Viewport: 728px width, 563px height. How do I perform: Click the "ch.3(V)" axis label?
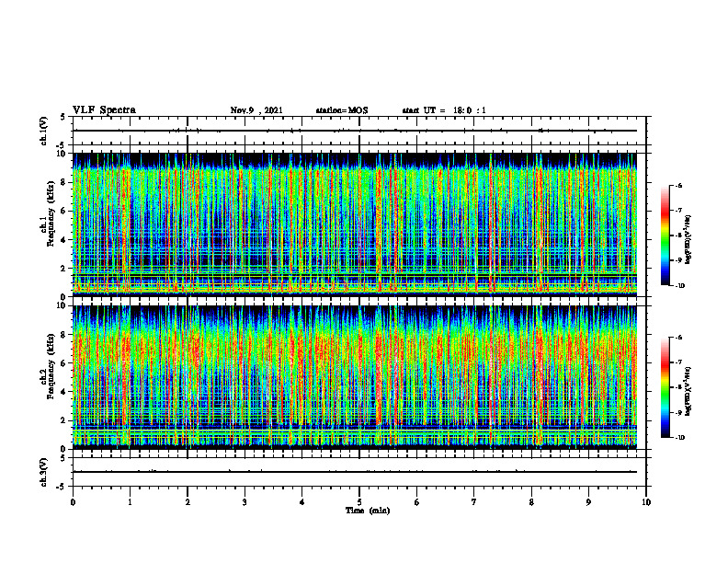point(43,472)
